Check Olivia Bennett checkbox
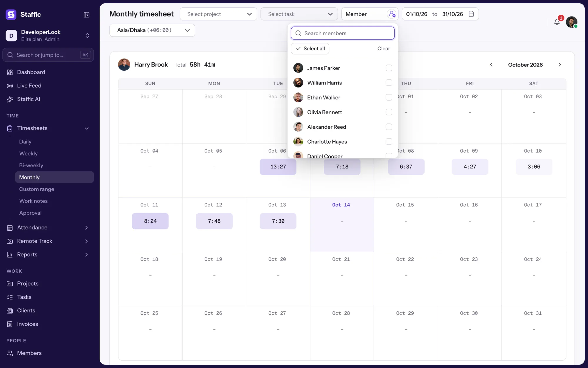Image resolution: width=588 pixels, height=368 pixels. coord(389,112)
